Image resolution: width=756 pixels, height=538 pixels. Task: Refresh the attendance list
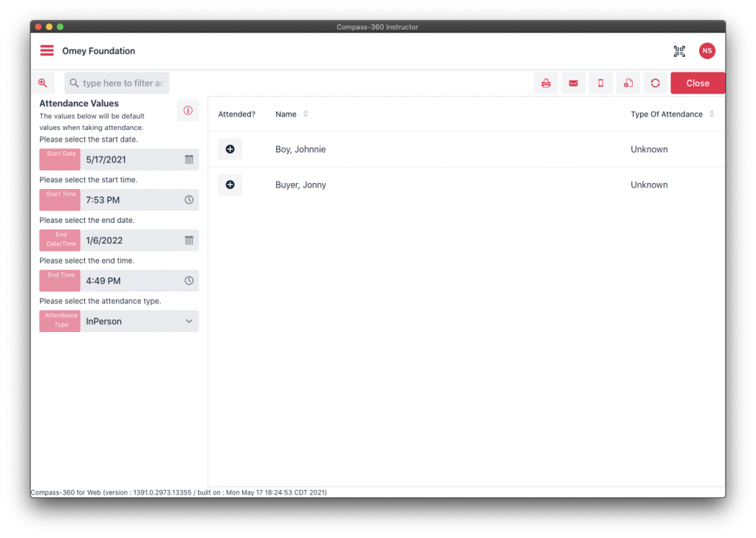tap(655, 83)
